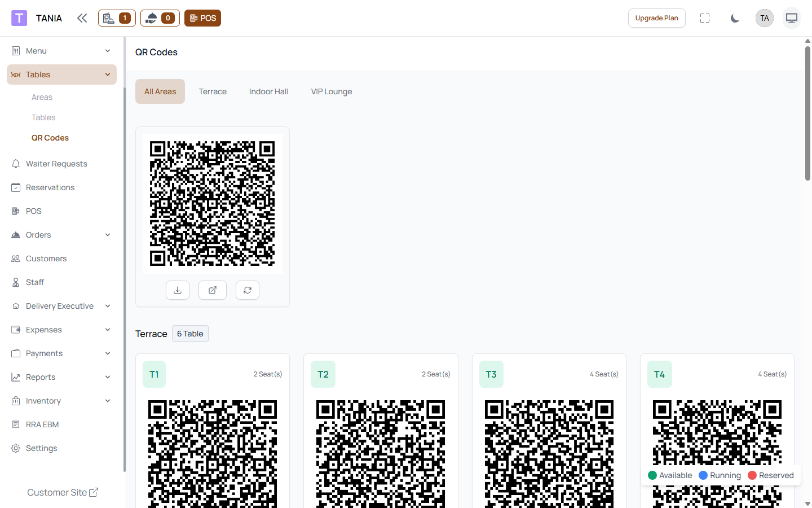This screenshot has height=508, width=812.
Task: Open Customers in sidebar
Action: click(x=61, y=259)
